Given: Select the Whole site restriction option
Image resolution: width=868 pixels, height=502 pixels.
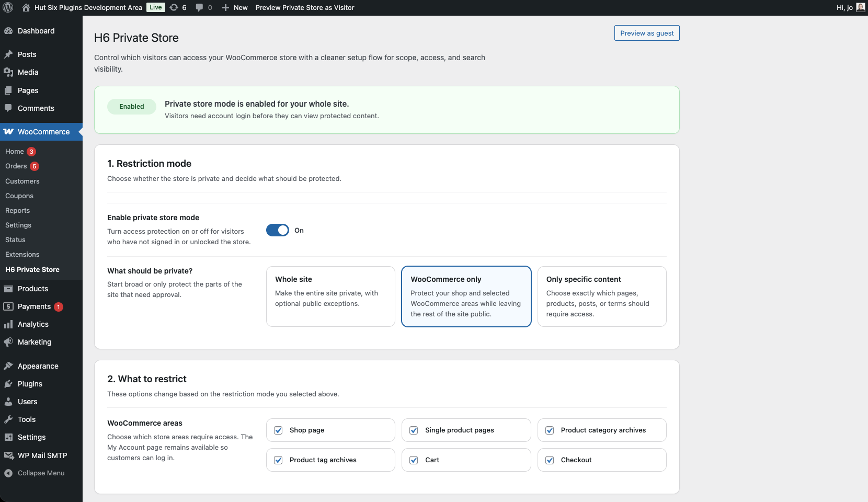Looking at the screenshot, I should click(x=330, y=296).
